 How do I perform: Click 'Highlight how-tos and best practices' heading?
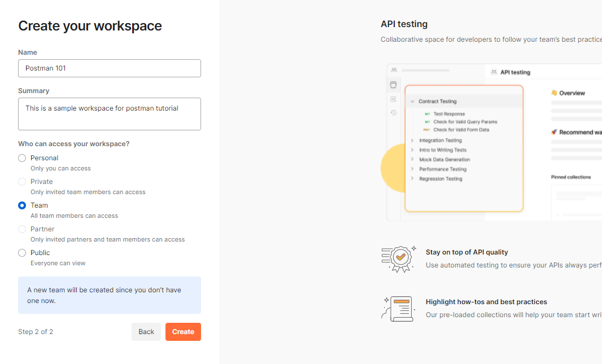tap(486, 302)
